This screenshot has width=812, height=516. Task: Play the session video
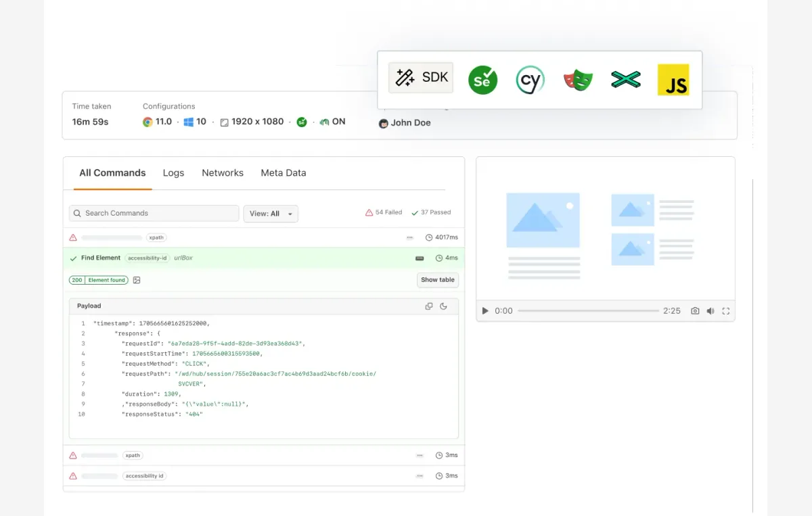484,311
